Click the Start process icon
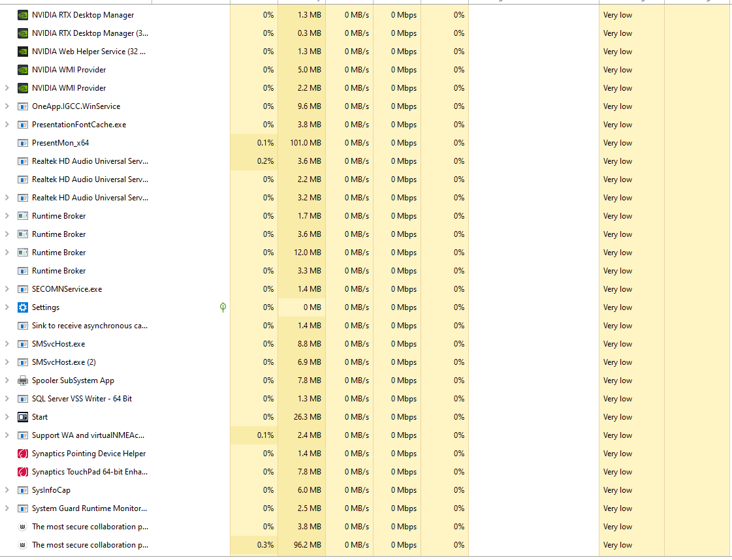Image resolution: width=732 pixels, height=560 pixels. tap(23, 417)
